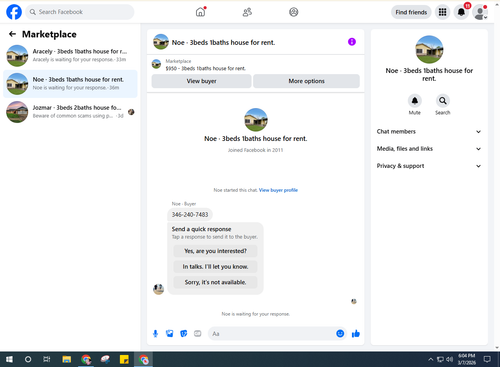Mute the conversation bell icon
Viewport: 500px width, 367px height.
(x=415, y=100)
